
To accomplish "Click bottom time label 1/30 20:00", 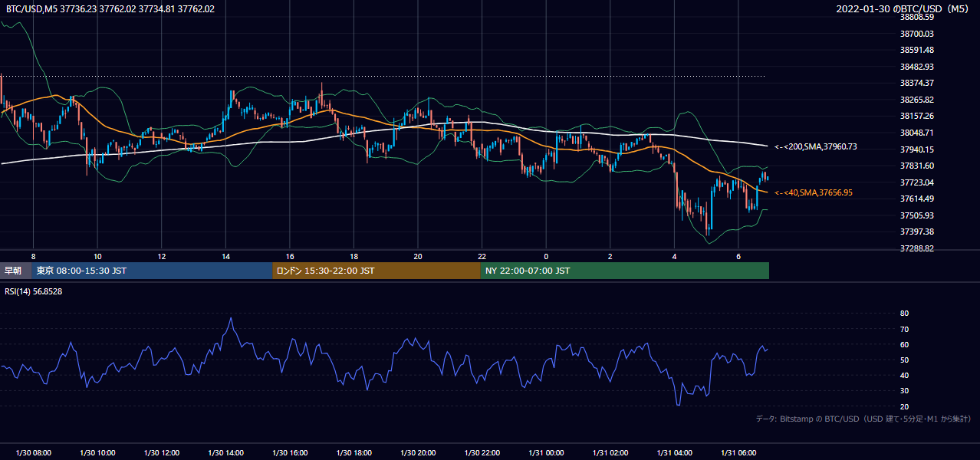I will coord(418,453).
